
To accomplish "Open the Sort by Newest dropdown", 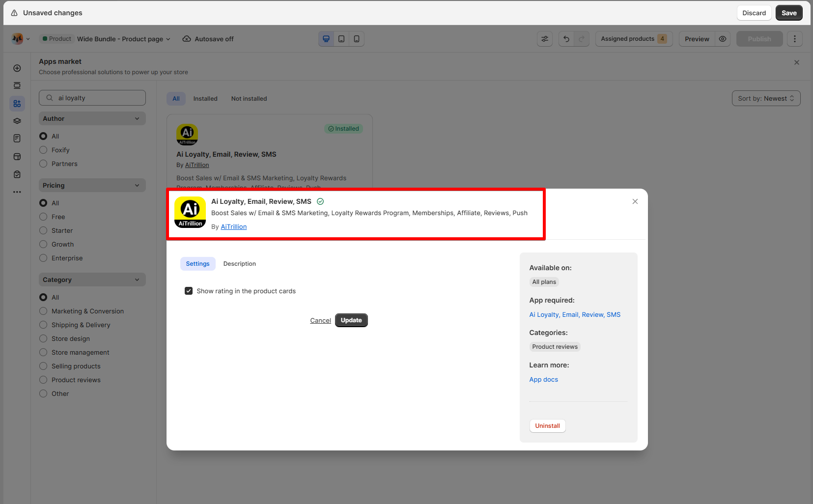I will (x=766, y=98).
